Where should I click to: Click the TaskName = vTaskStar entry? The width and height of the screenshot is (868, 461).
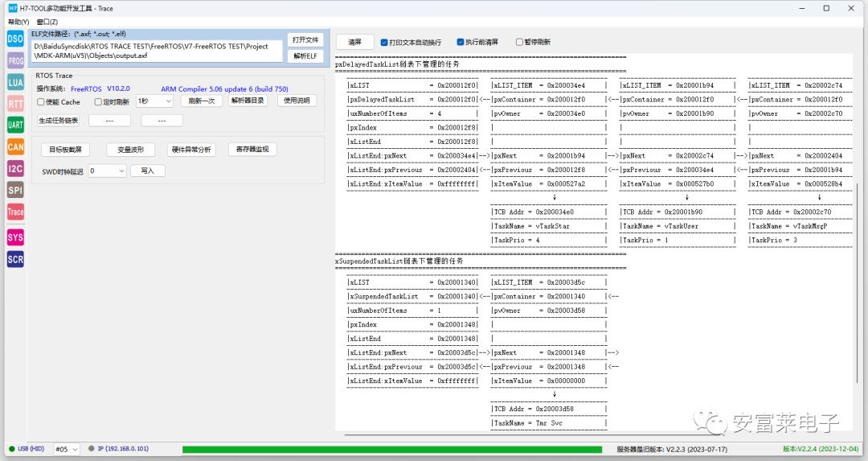[x=531, y=226]
